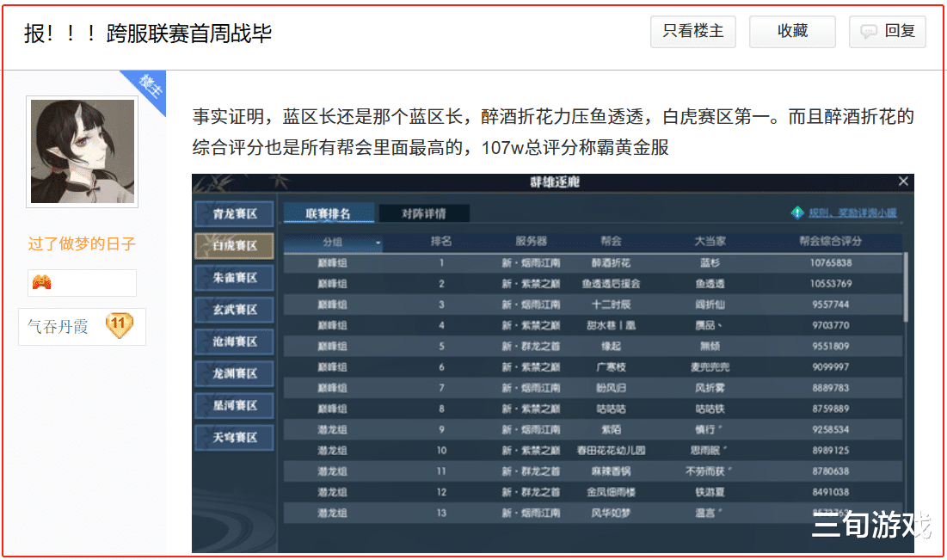
Task: Click the 只看楼主 button
Action: point(692,32)
